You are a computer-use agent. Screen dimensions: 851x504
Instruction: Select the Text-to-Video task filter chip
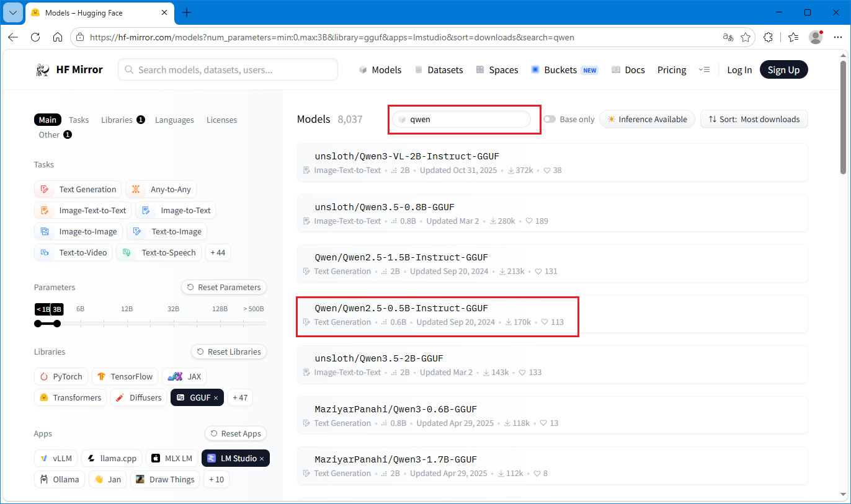click(74, 252)
